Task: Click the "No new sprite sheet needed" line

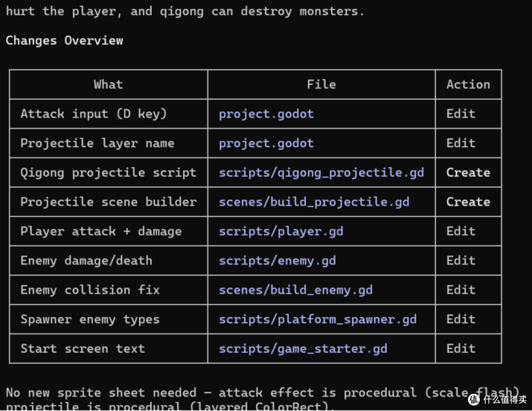Action: point(263,393)
